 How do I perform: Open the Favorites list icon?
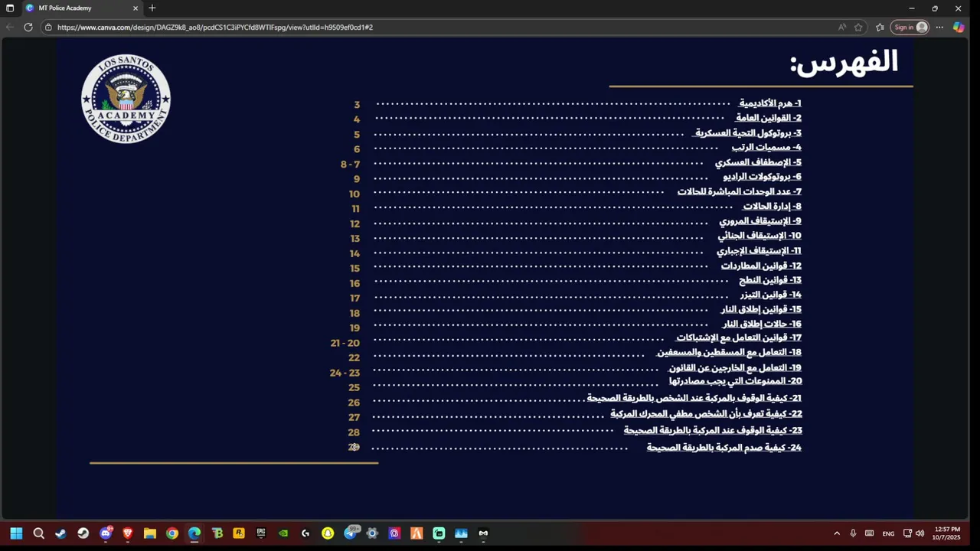[880, 27]
